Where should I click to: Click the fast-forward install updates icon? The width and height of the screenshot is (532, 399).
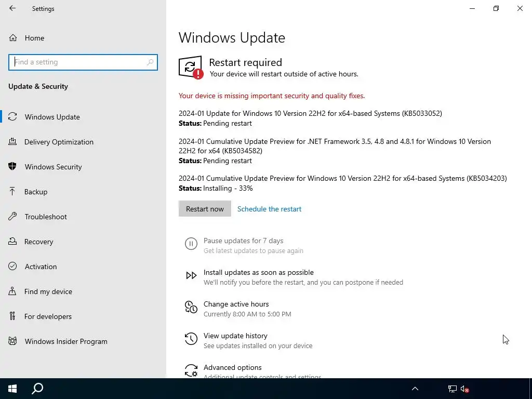(191, 275)
